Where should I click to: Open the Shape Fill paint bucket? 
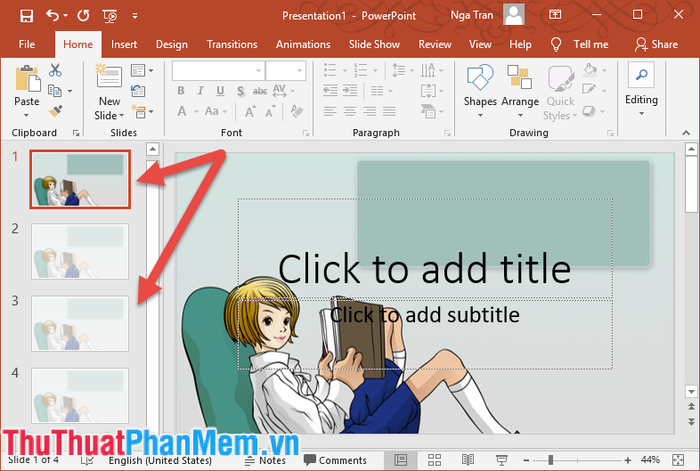(590, 70)
